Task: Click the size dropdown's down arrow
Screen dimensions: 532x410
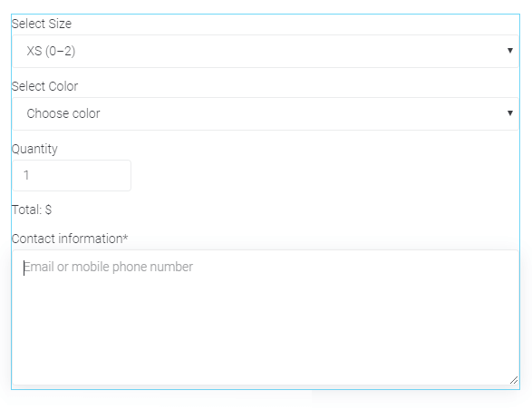Action: coord(510,51)
